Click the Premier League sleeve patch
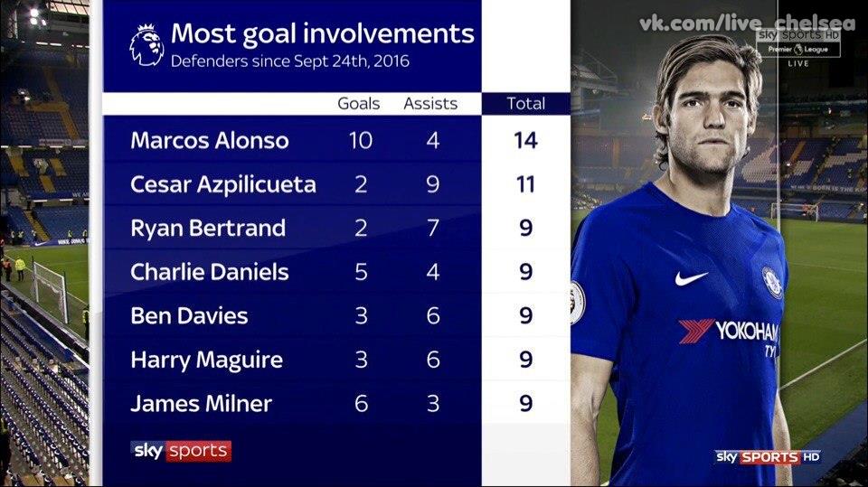This screenshot has height=487, width=868. [x=577, y=303]
